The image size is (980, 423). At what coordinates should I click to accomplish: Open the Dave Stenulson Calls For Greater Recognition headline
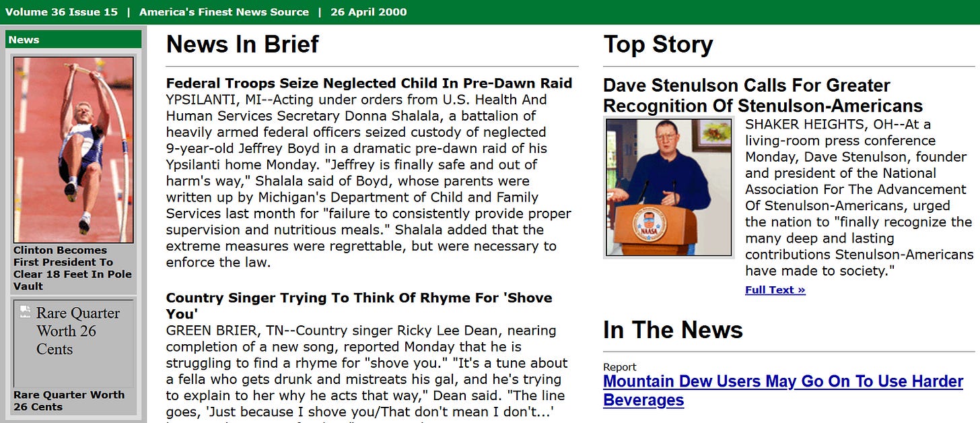(x=762, y=96)
